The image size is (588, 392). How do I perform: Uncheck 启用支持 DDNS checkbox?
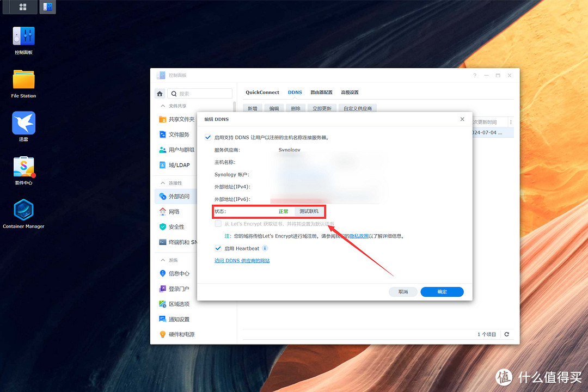click(208, 137)
